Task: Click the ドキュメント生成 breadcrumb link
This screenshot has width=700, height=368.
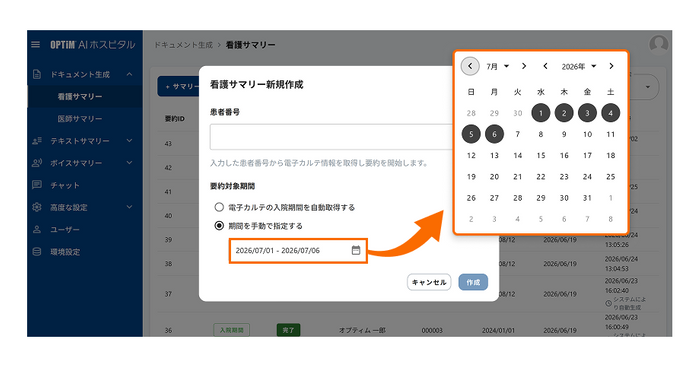Action: (183, 45)
